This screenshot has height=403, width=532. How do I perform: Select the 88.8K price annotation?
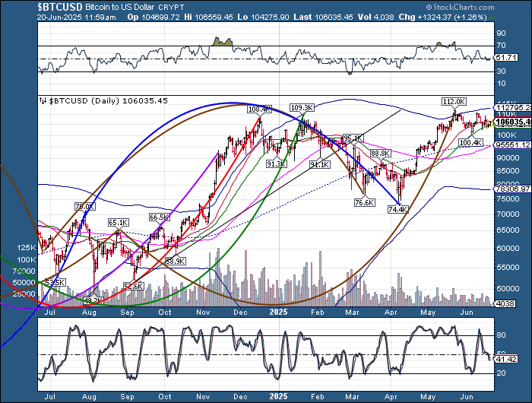pyautogui.click(x=380, y=153)
